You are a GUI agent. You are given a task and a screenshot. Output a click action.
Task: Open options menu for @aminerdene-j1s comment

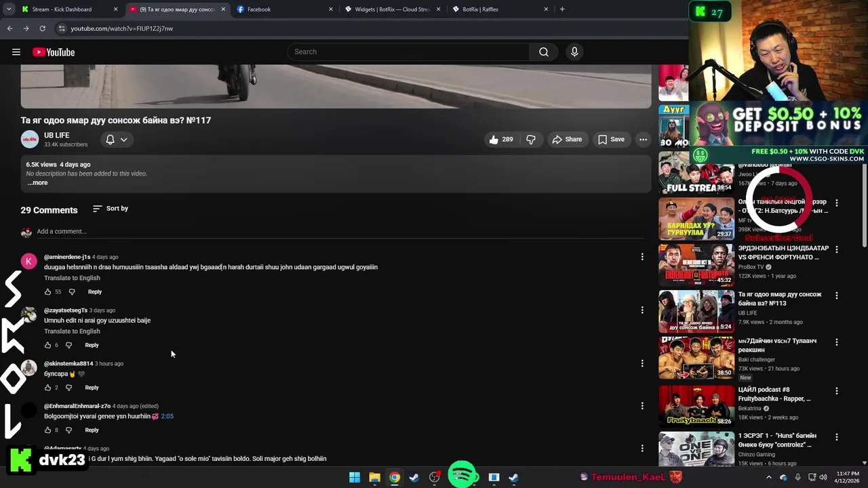(x=642, y=257)
